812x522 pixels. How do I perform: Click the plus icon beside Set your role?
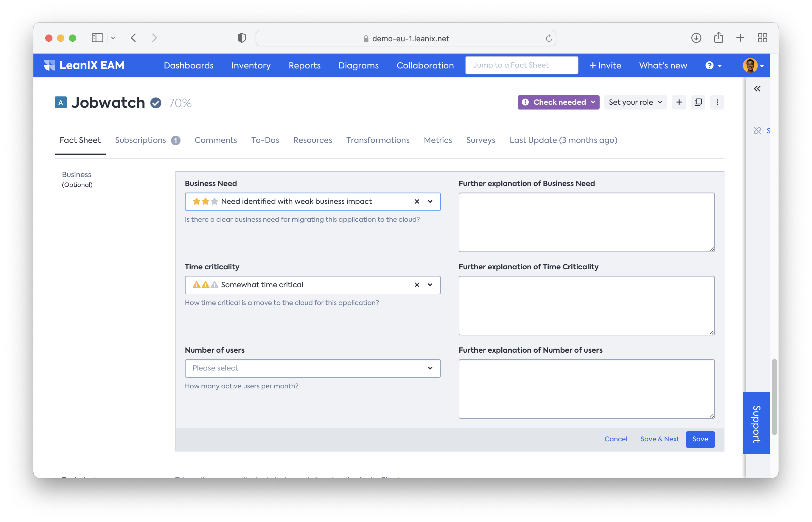[679, 102]
